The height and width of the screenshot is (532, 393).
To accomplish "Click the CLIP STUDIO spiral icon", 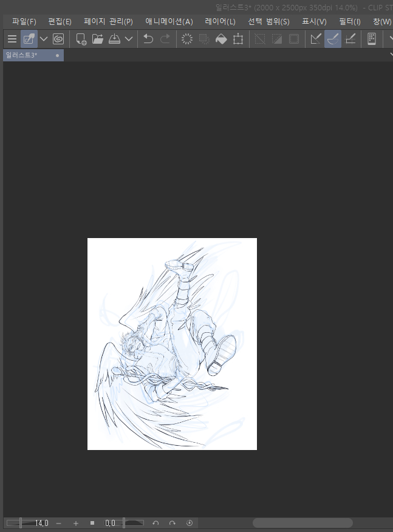I will point(58,39).
